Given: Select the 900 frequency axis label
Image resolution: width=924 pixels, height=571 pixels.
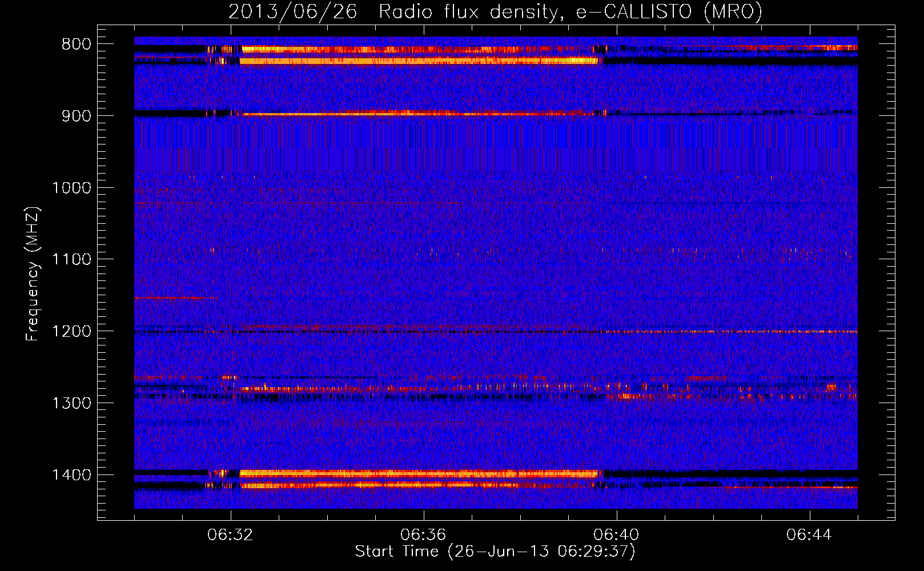Looking at the screenshot, I should point(77,116).
